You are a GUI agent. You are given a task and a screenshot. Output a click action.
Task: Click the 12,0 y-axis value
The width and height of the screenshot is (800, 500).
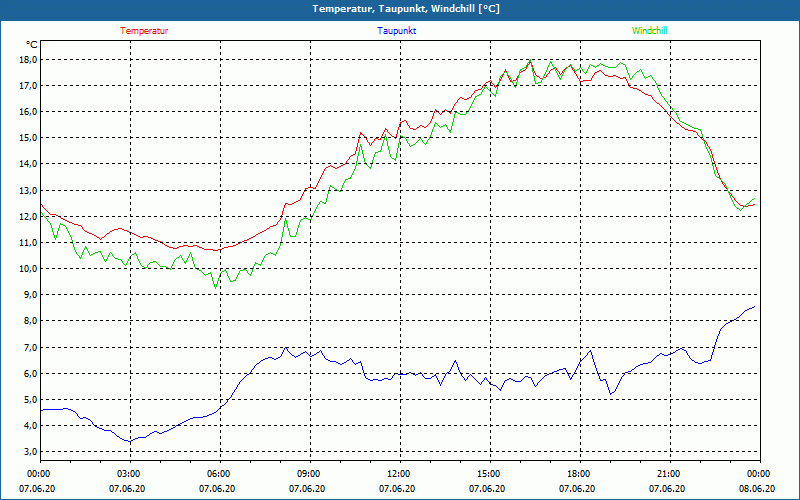click(x=29, y=217)
